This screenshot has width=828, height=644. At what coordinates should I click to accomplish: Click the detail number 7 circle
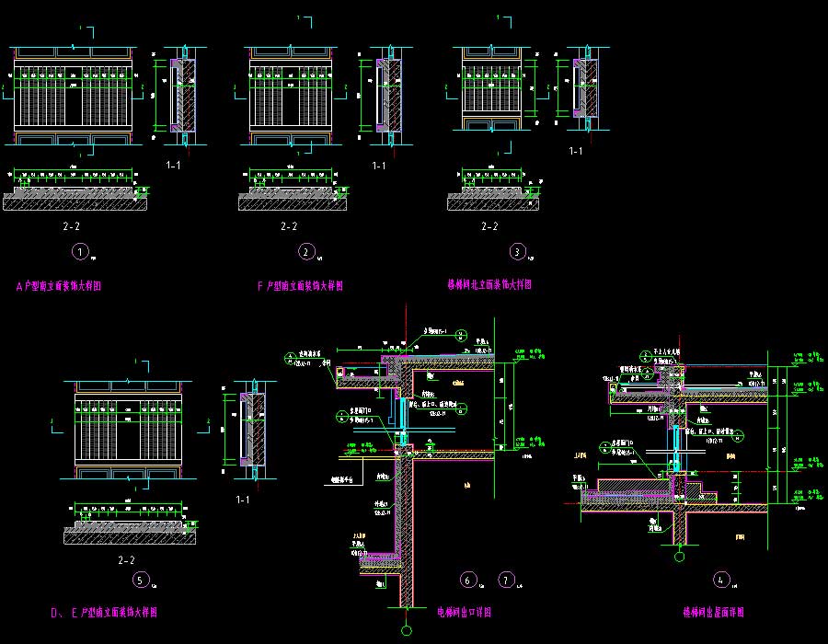[506, 581]
